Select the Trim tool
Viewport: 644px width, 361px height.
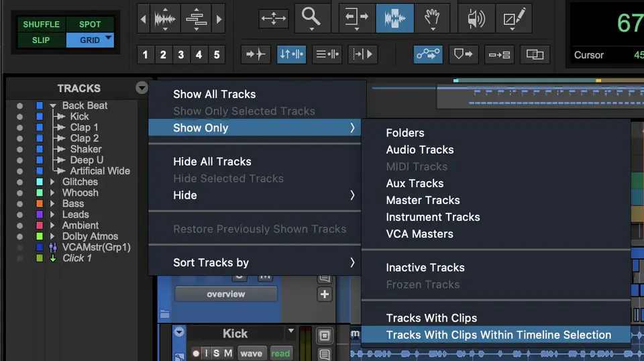[356, 19]
